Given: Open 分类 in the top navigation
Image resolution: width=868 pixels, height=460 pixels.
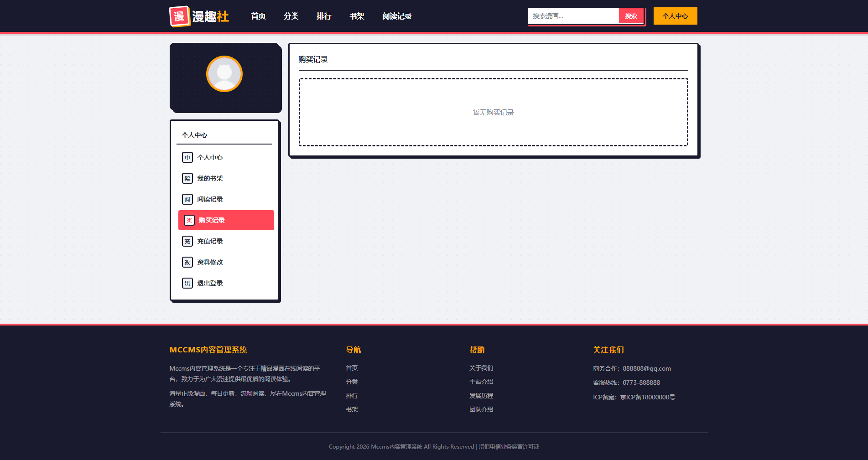Looking at the screenshot, I should [291, 16].
